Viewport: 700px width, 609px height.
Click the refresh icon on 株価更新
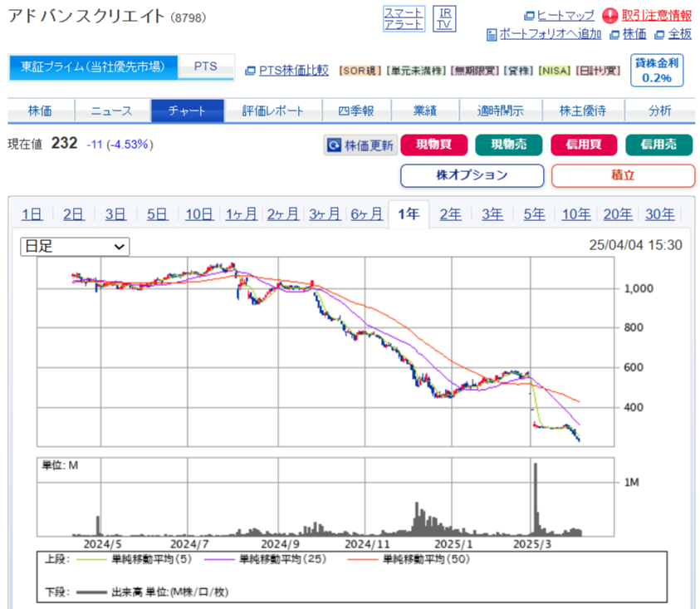coord(334,145)
